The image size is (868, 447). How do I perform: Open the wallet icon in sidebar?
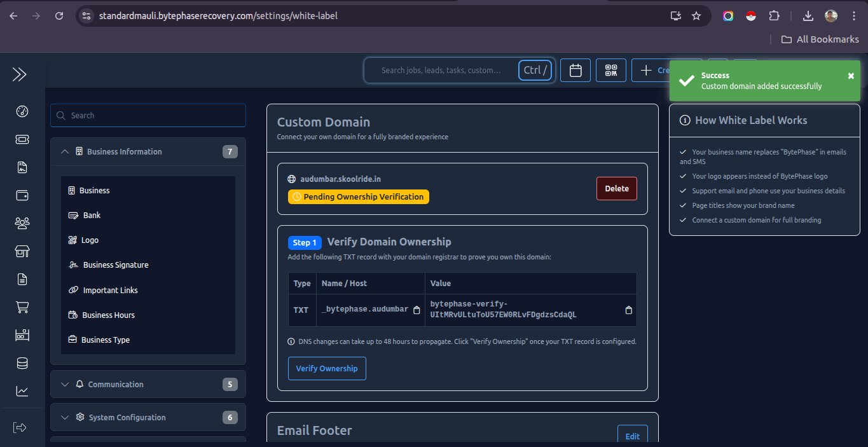(x=22, y=195)
